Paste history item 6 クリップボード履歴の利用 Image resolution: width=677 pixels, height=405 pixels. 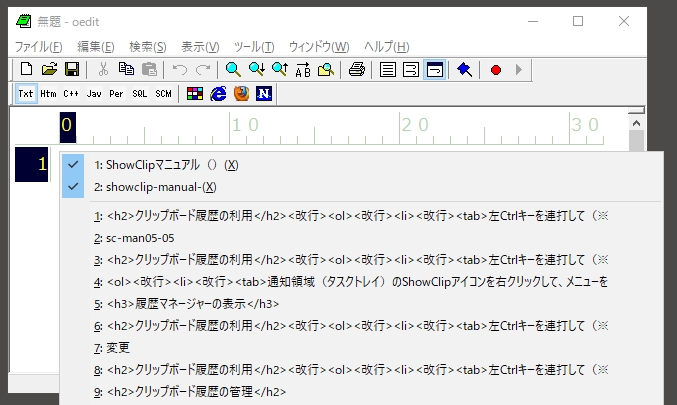point(361,326)
